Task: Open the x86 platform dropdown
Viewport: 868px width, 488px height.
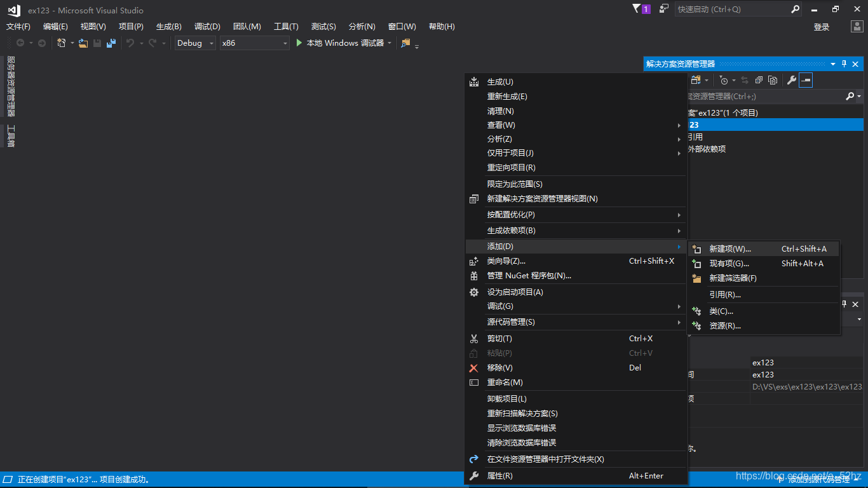Action: tap(255, 43)
